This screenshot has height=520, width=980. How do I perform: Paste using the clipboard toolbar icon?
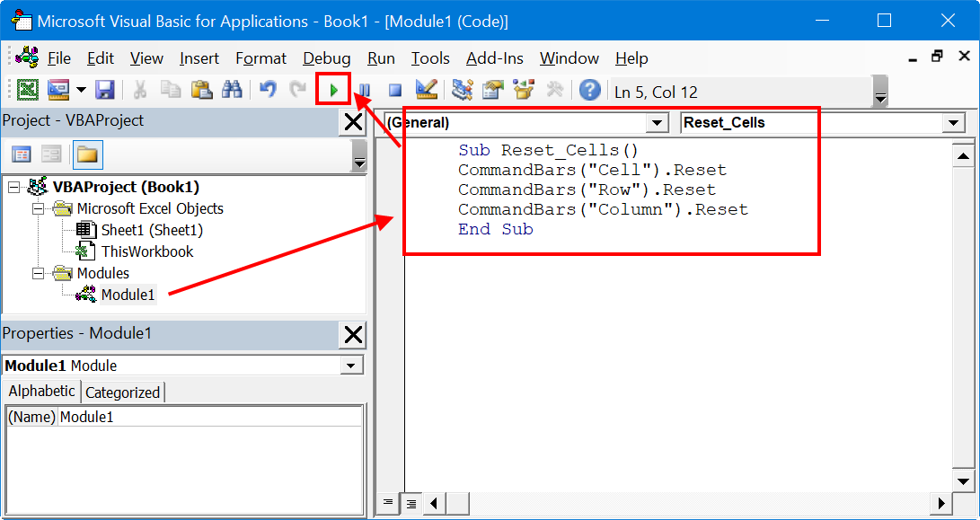click(201, 90)
